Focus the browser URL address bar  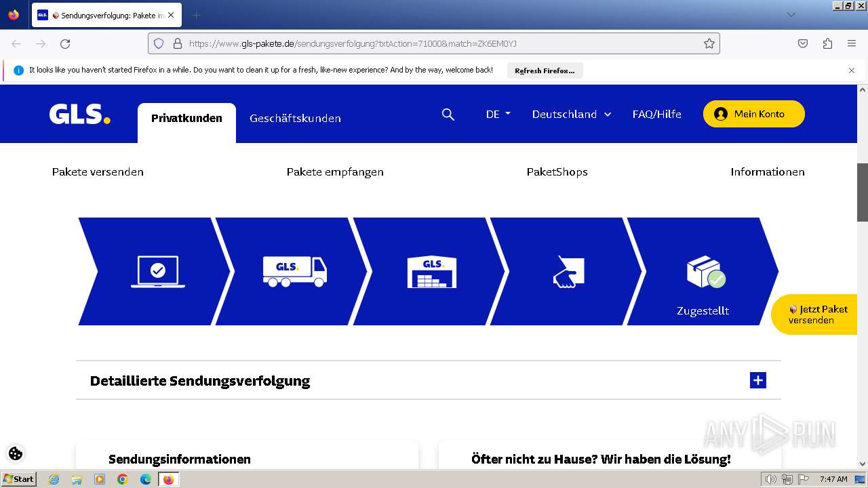[434, 43]
